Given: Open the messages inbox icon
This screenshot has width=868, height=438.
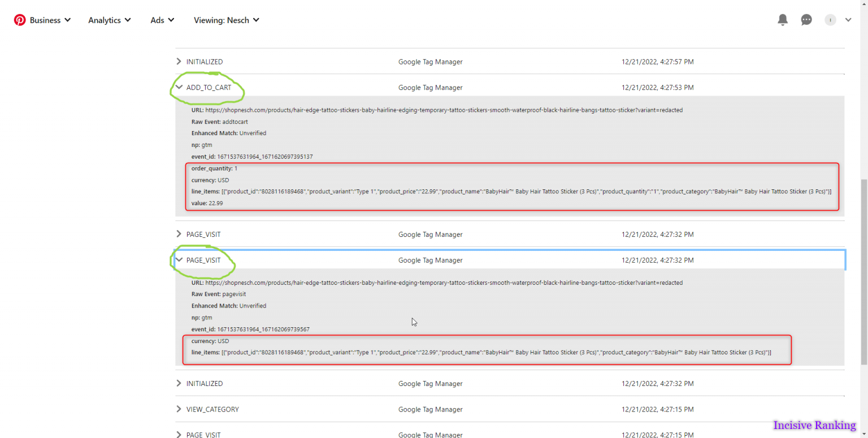Looking at the screenshot, I should [806, 20].
